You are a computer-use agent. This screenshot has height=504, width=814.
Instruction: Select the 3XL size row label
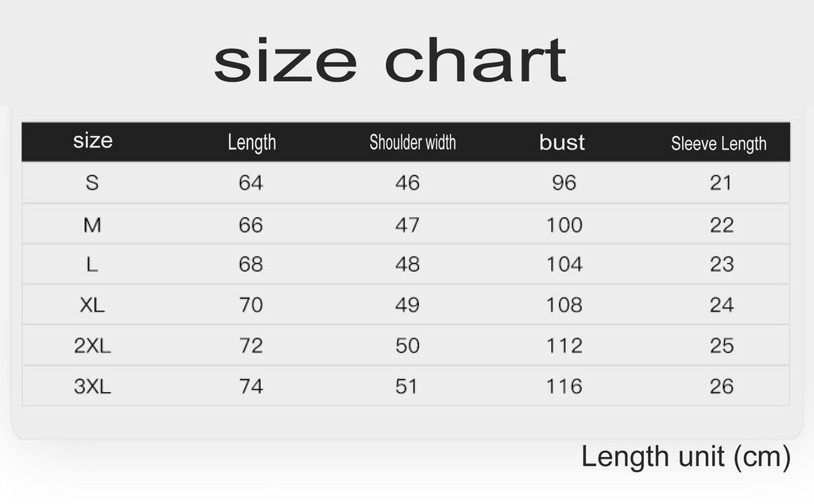tap(92, 387)
